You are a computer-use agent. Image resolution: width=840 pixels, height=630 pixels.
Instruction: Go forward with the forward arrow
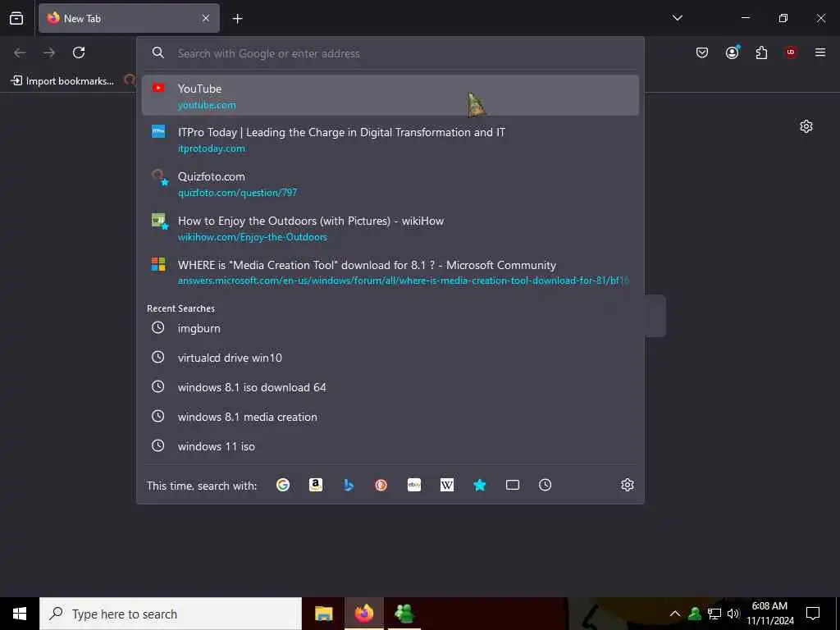[49, 52]
